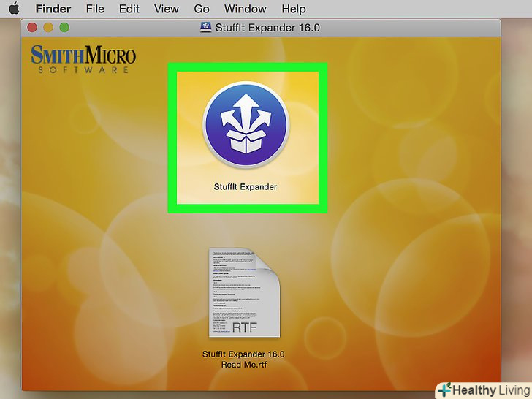Select the StuffIt Expander application icon
The height and width of the screenshot is (399, 532).
tap(246, 124)
